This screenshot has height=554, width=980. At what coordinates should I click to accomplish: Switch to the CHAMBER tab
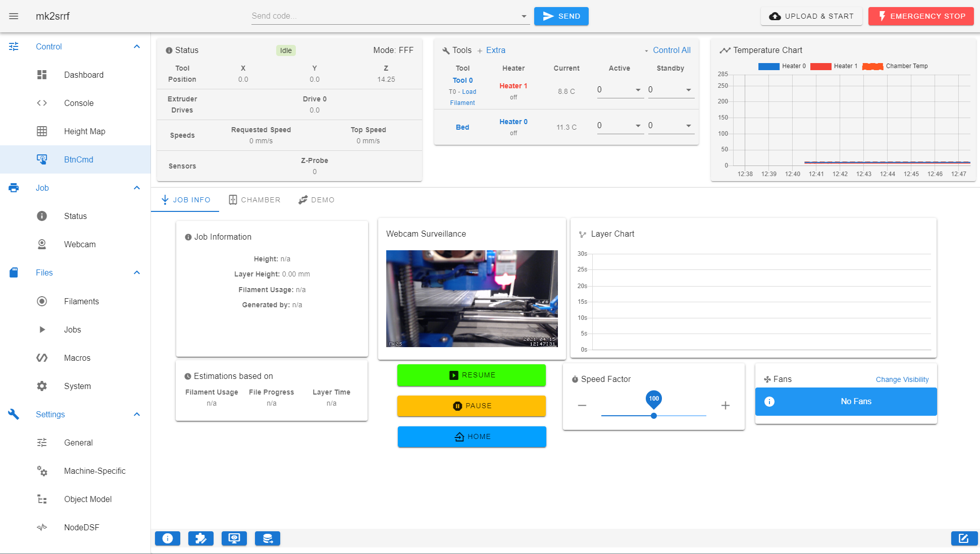pyautogui.click(x=254, y=200)
